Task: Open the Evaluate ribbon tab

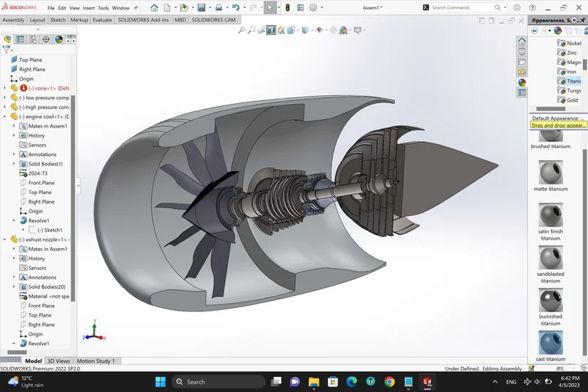Action: tap(102, 20)
